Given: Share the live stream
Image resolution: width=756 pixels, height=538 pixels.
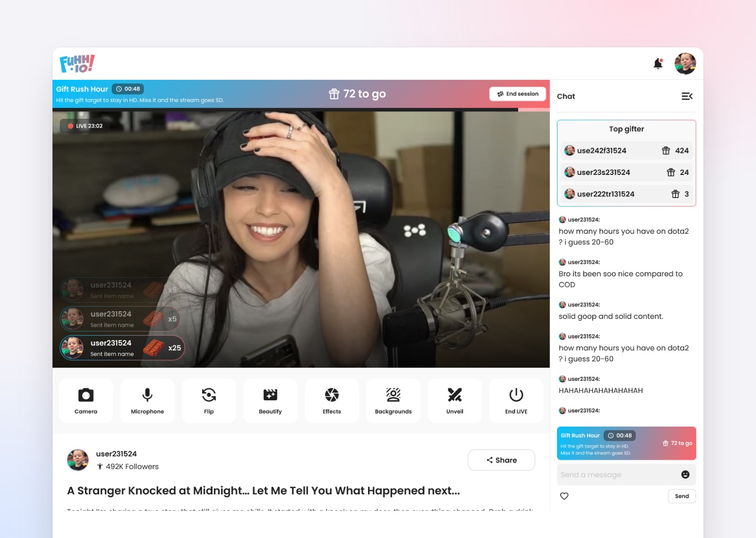Looking at the screenshot, I should 501,460.
